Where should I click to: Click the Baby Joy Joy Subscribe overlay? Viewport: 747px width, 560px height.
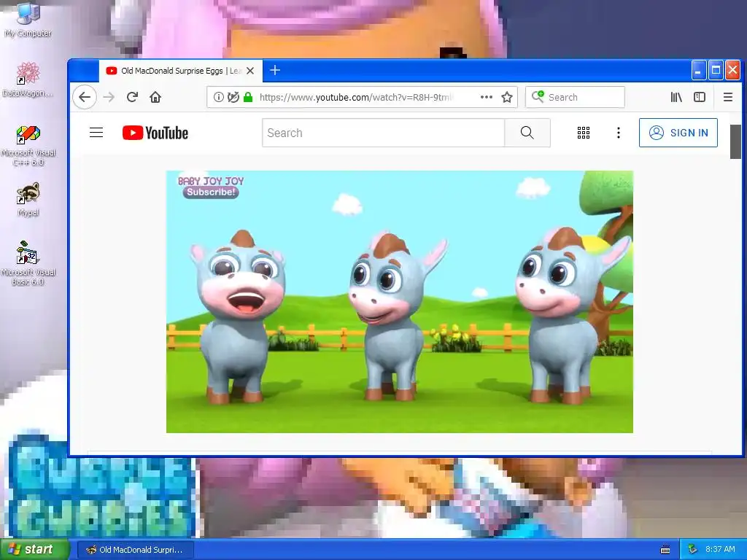[x=211, y=192]
